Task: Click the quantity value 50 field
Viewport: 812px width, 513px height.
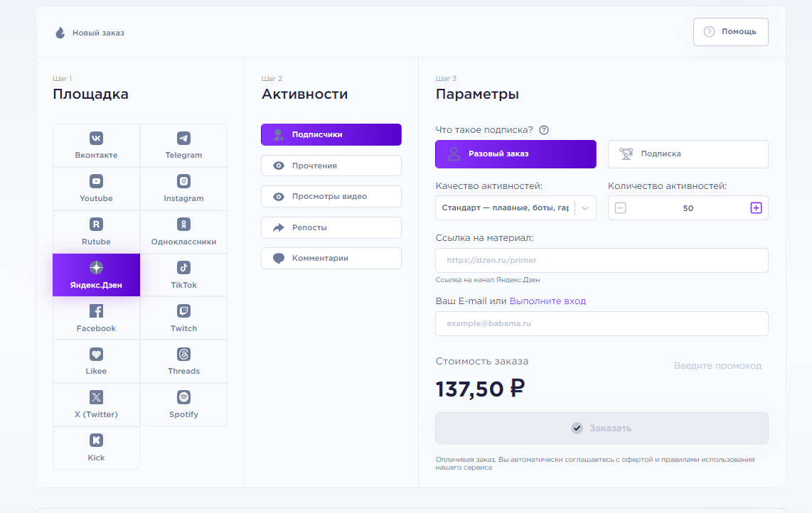Action: [688, 208]
